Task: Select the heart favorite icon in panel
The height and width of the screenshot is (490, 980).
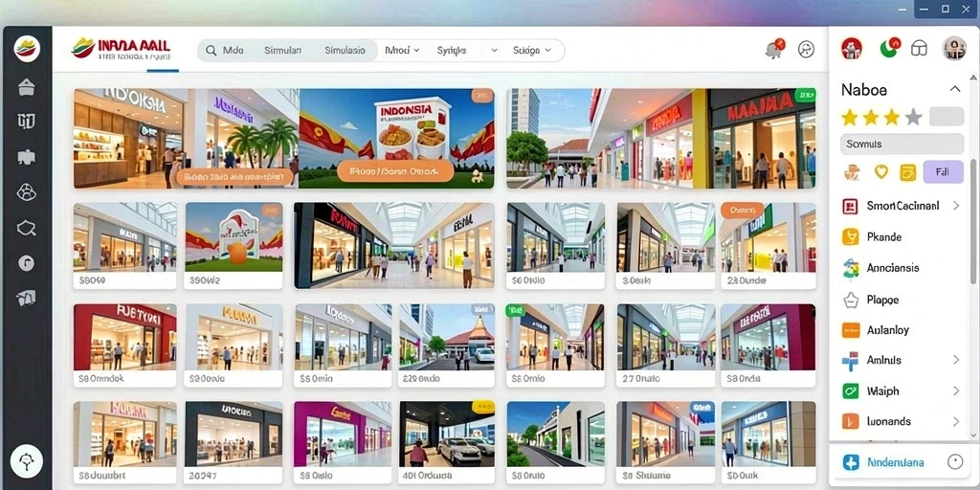Action: point(881,172)
